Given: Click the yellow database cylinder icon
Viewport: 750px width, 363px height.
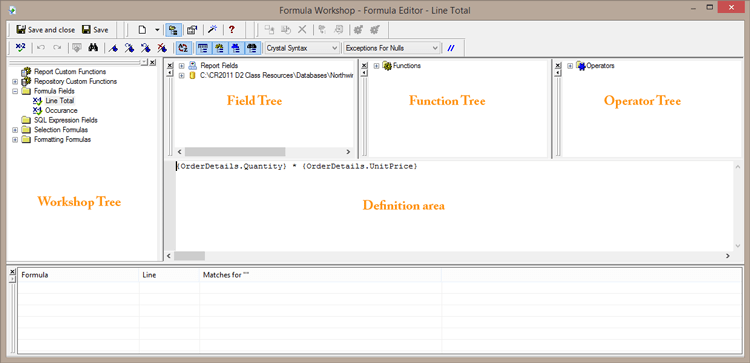Looking at the screenshot, I should point(193,76).
